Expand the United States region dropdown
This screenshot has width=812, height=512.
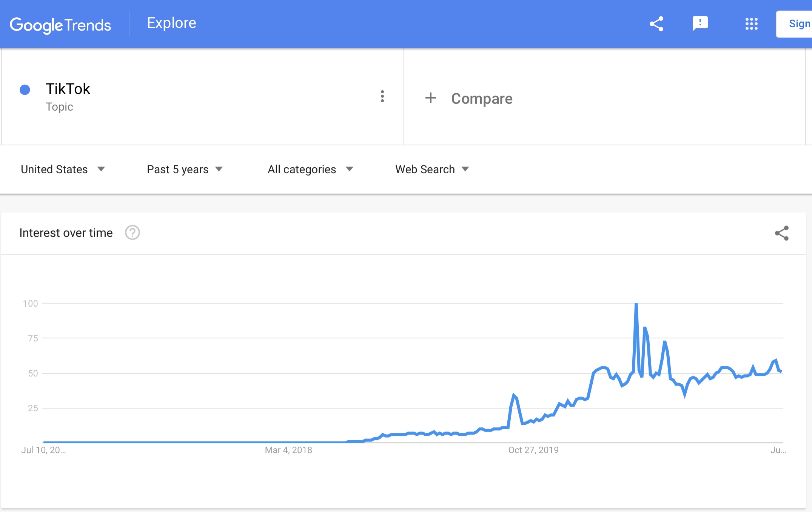pyautogui.click(x=63, y=169)
